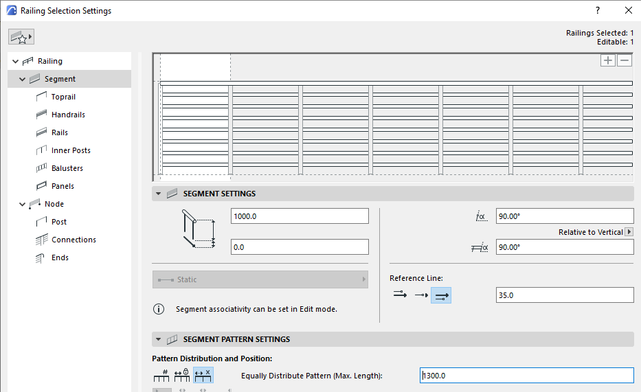The width and height of the screenshot is (641, 392).
Task: Open Post settings in the tree
Action: tap(59, 222)
